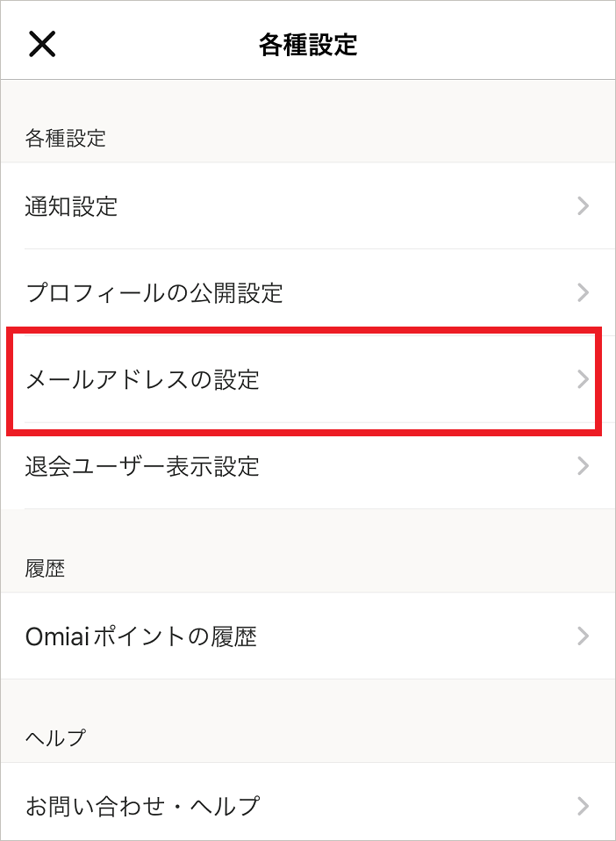
Task: Click the 各種設定 page title in header
Action: point(308,45)
